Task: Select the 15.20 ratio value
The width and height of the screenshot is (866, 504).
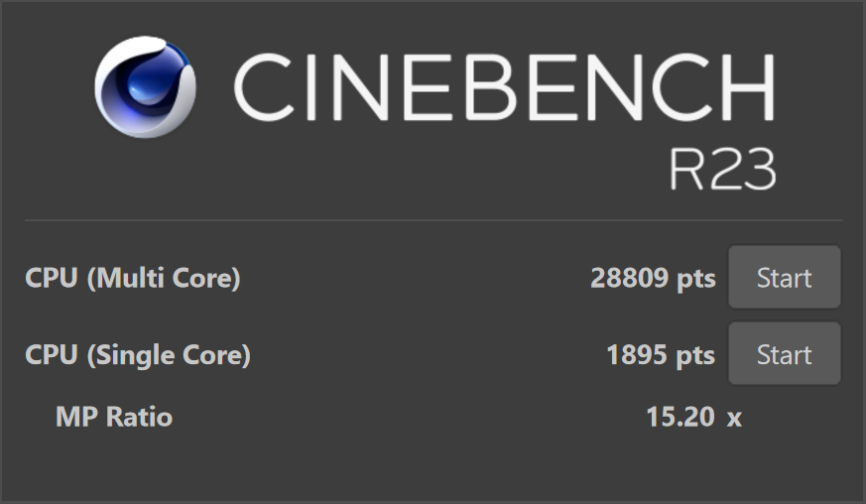Action: pos(680,417)
